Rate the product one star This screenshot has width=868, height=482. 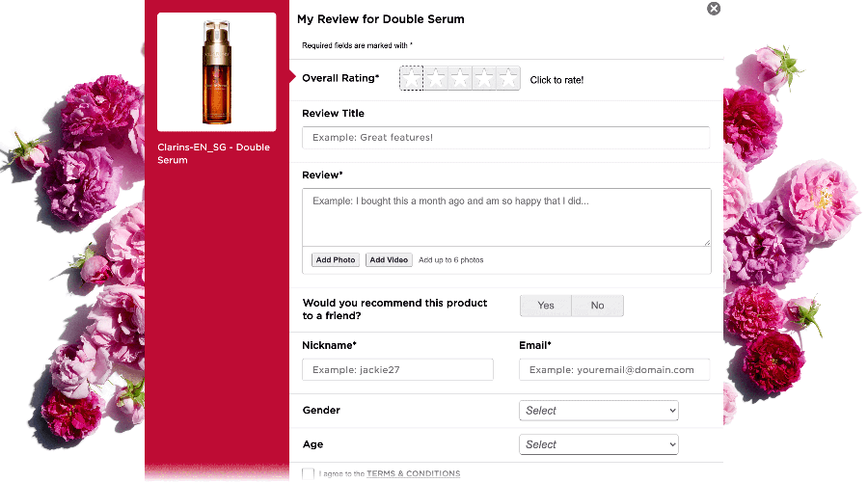tap(412, 79)
